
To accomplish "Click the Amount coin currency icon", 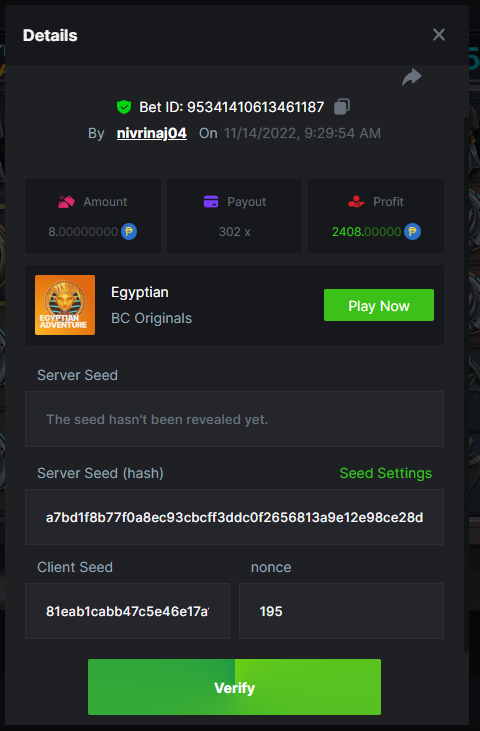I will pos(129,232).
